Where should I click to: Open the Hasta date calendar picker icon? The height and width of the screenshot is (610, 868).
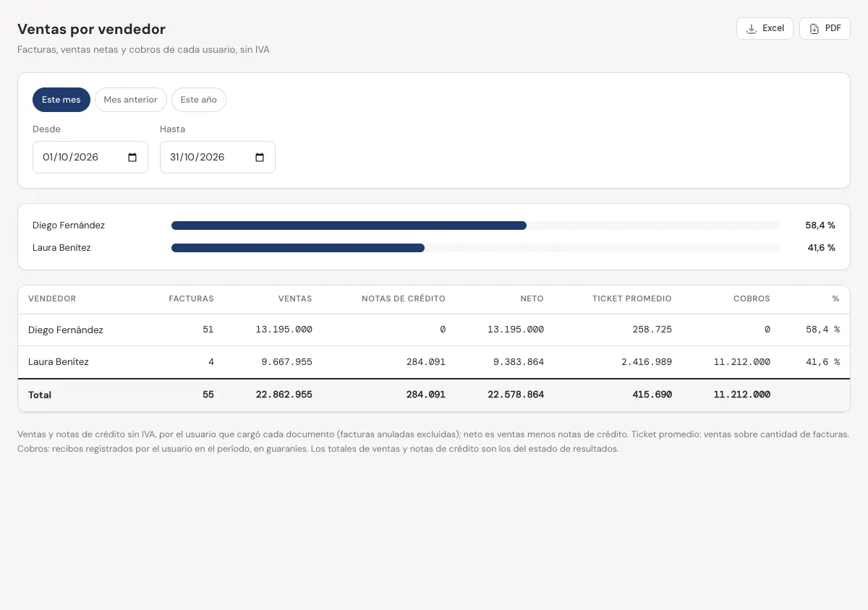[260, 158]
